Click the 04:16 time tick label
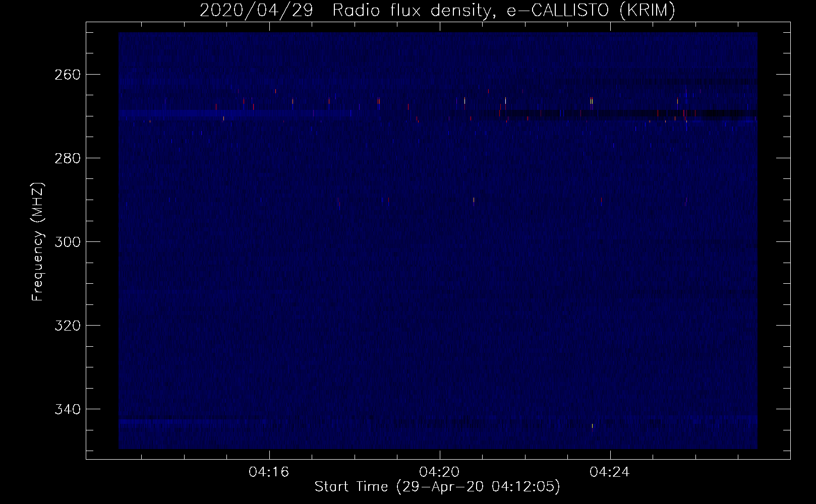 (x=269, y=472)
